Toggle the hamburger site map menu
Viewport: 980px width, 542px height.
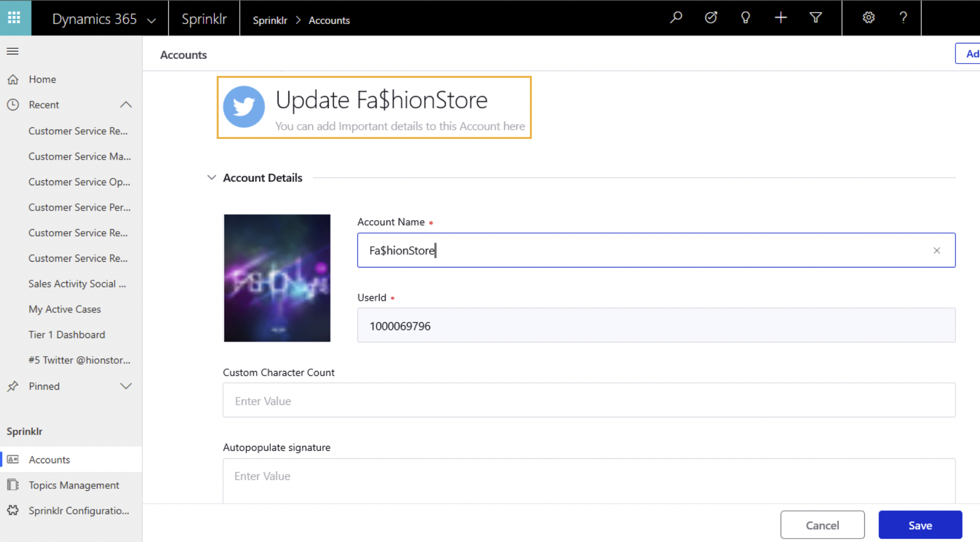pyautogui.click(x=13, y=51)
